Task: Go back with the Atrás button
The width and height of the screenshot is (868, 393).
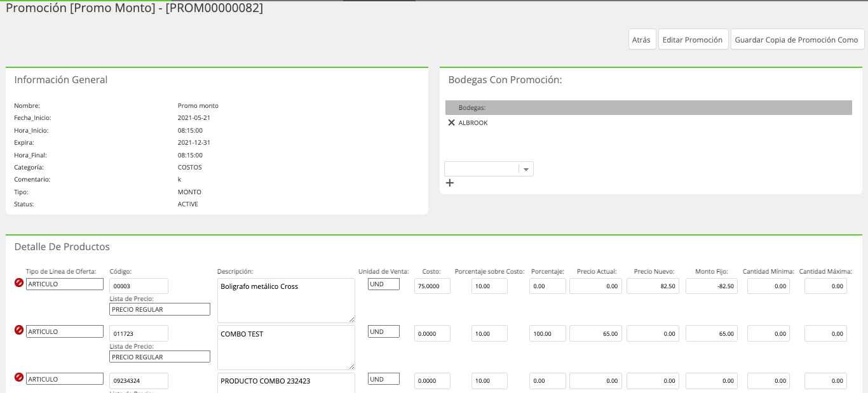Action: [642, 39]
